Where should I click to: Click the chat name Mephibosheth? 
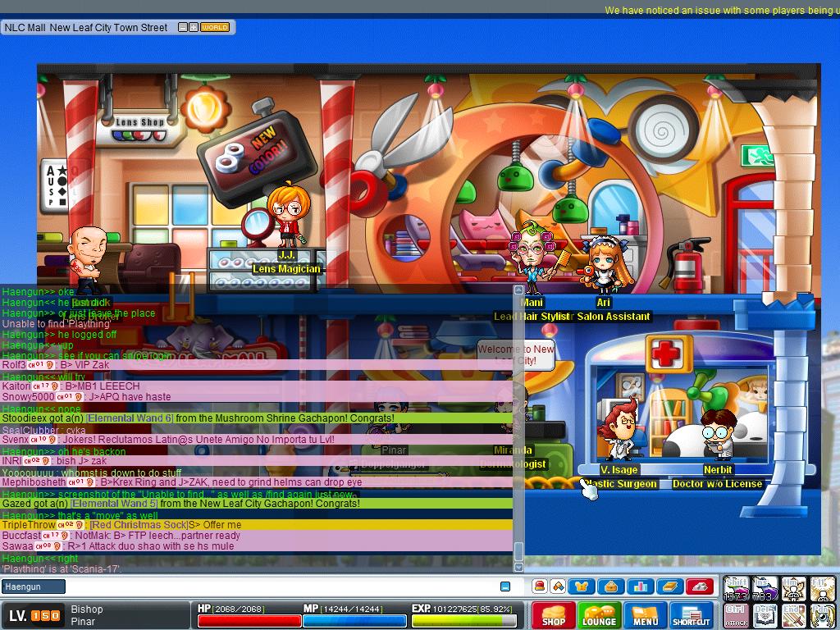(34, 482)
